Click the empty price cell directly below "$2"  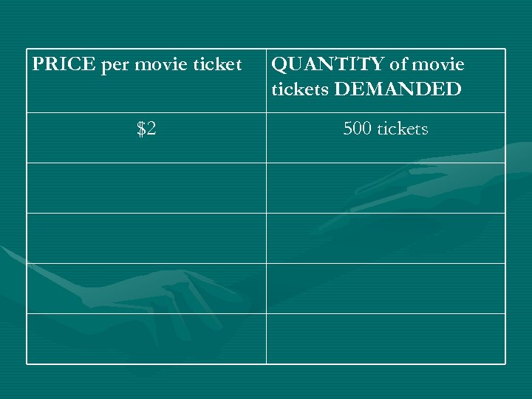pos(146,188)
